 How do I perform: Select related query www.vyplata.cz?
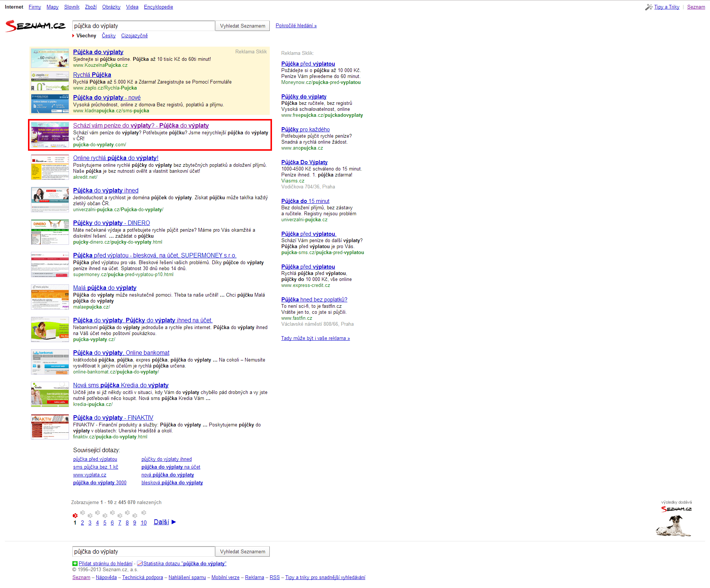tap(90, 475)
